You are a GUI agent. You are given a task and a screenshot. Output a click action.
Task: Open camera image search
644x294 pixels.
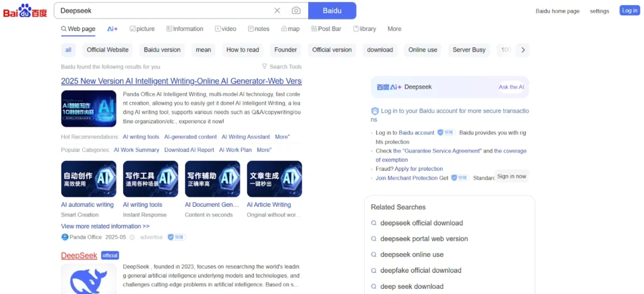tap(296, 11)
